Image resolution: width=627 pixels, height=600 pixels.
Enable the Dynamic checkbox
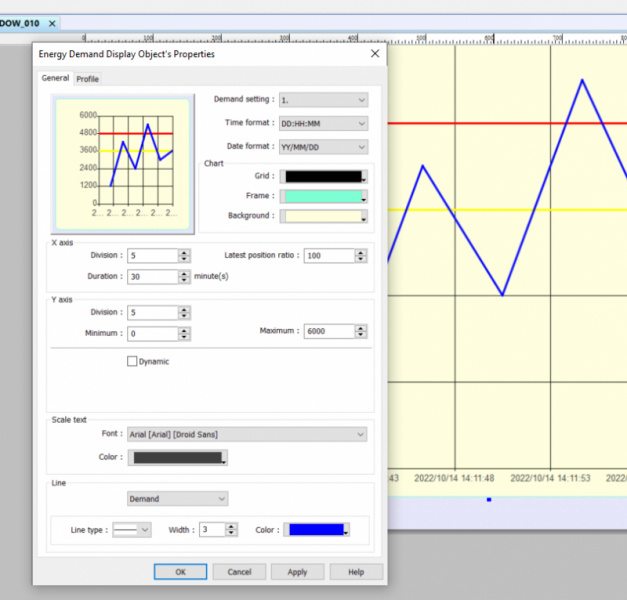tap(132, 361)
